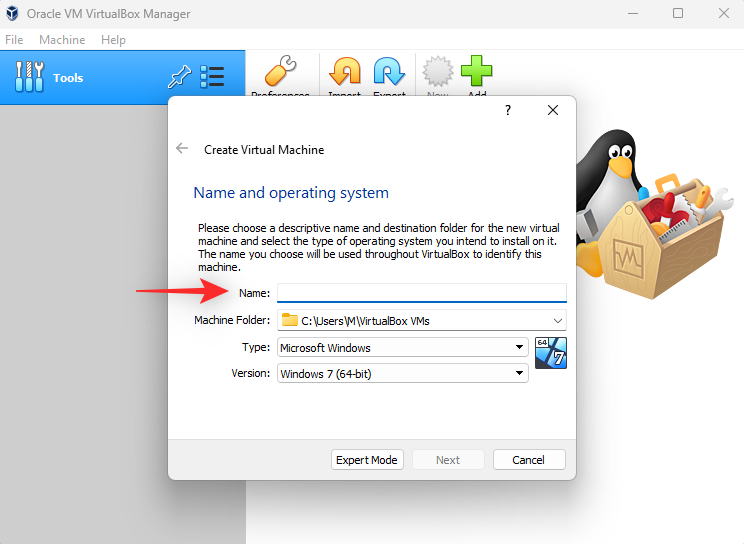The width and height of the screenshot is (744, 544).
Task: Click the Next button
Action: click(448, 460)
